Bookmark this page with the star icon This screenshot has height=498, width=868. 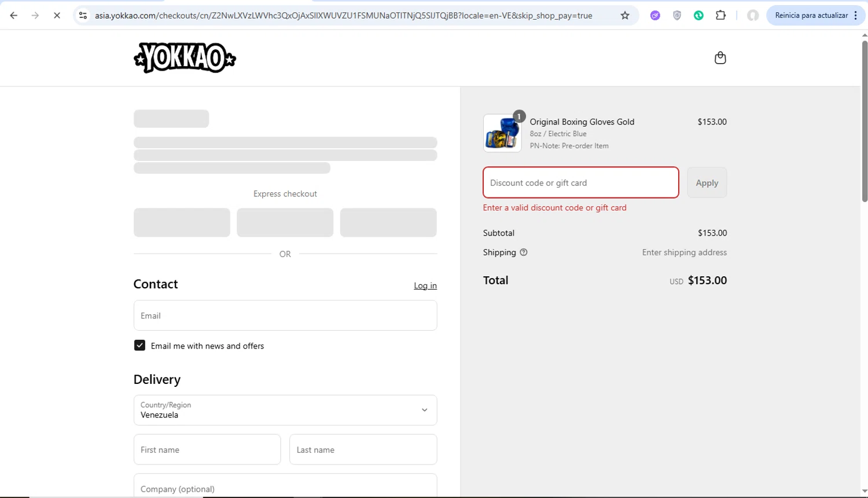click(625, 16)
